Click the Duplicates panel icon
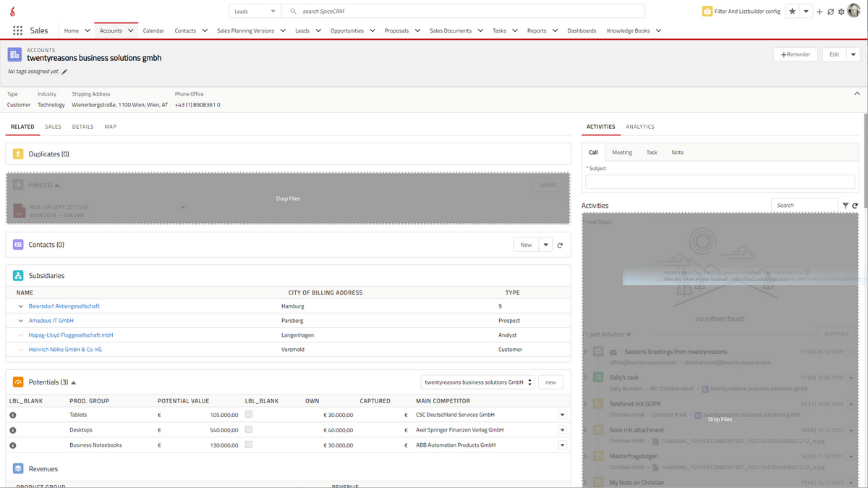Viewport: 868px width, 488px height. point(18,154)
